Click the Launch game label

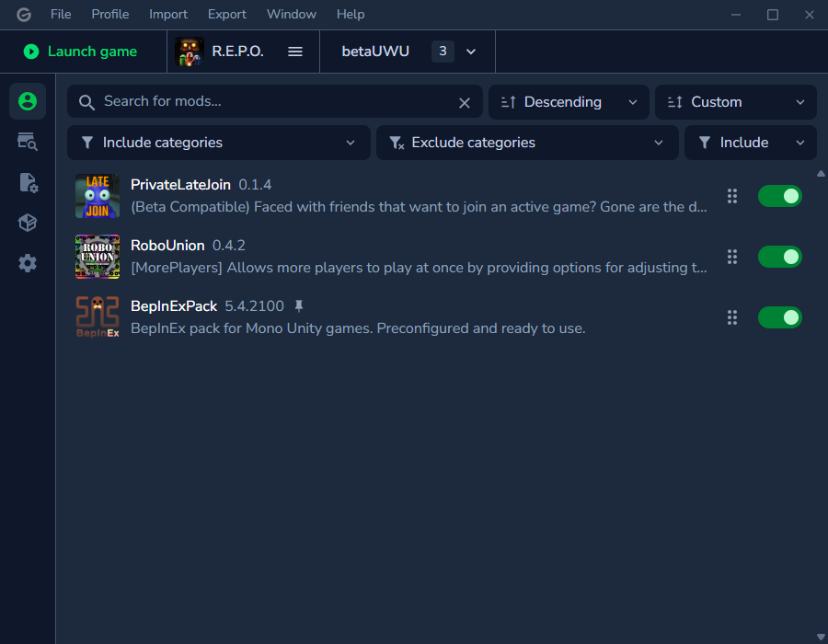(x=92, y=52)
